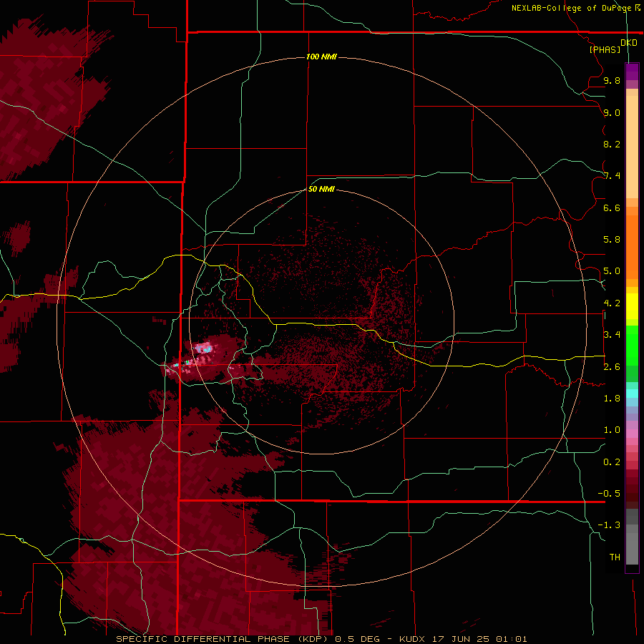The image size is (644, 644).
Task: Click the 100 NMI range ring label
Action: tap(321, 57)
